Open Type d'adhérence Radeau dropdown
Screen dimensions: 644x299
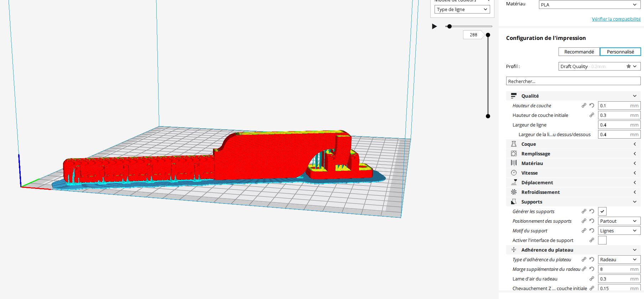coord(619,259)
